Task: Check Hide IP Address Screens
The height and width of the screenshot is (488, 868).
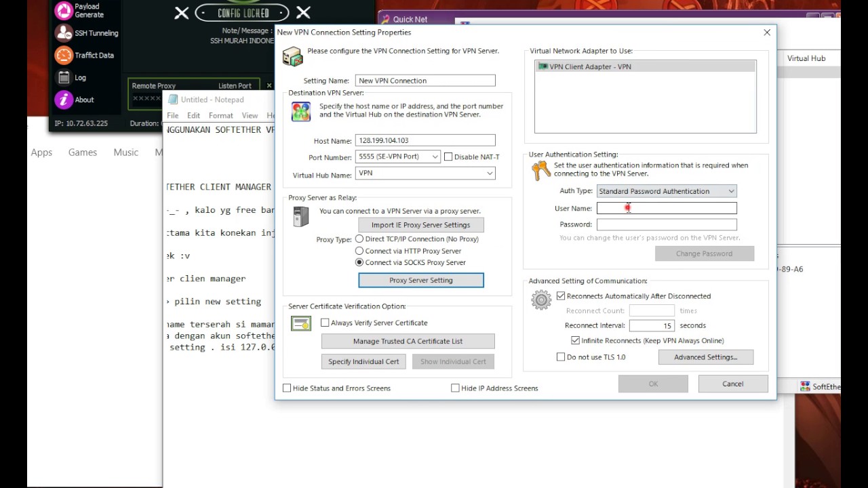Action: pyautogui.click(x=455, y=388)
